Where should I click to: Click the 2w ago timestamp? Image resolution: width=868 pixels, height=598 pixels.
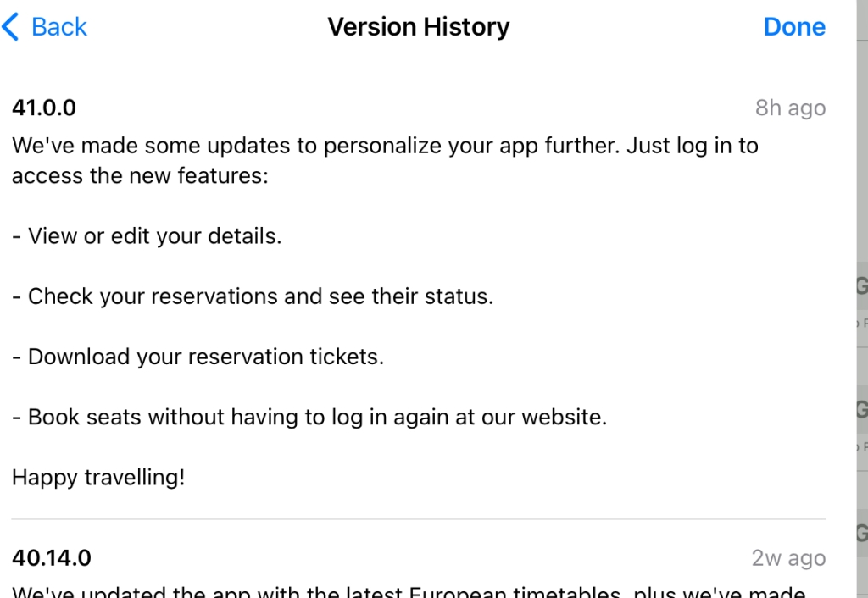click(788, 557)
